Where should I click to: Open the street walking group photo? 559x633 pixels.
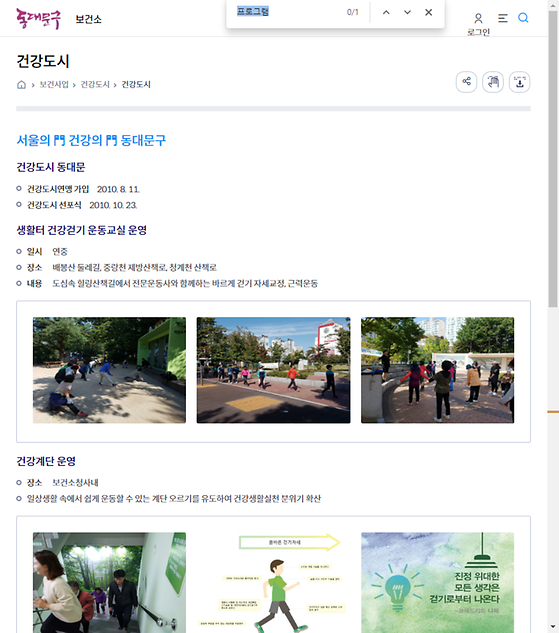274,370
